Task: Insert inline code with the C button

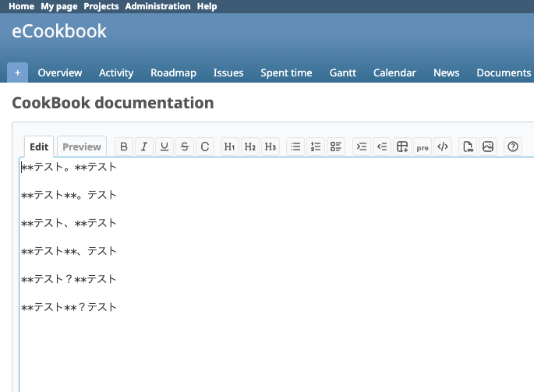Action: (205, 147)
